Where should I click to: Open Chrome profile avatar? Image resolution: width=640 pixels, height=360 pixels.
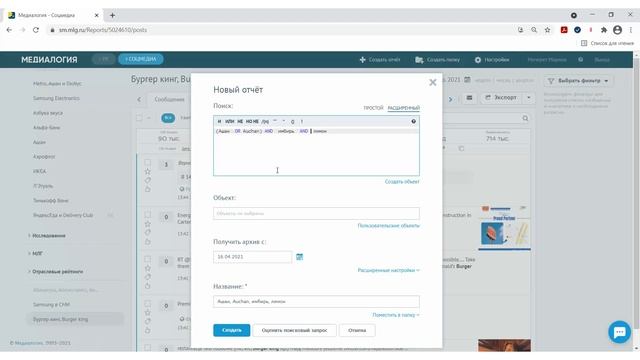(618, 30)
